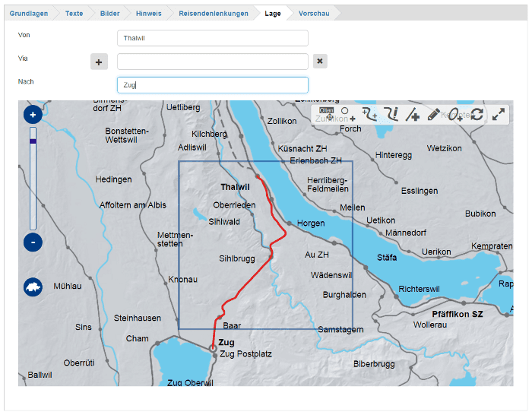Toggle fullscreen map view
The height and width of the screenshot is (415, 532).
pos(499,114)
